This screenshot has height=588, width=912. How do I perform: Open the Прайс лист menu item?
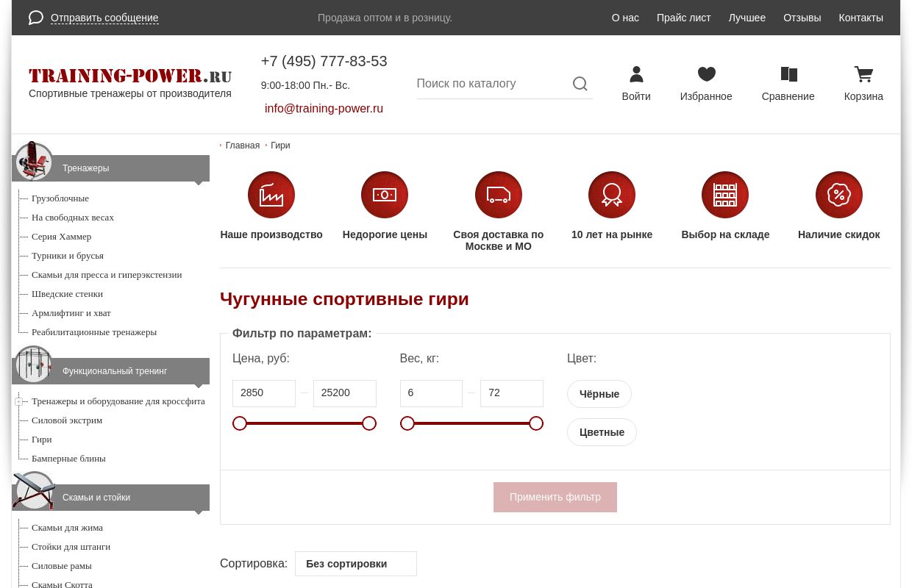[x=683, y=18]
